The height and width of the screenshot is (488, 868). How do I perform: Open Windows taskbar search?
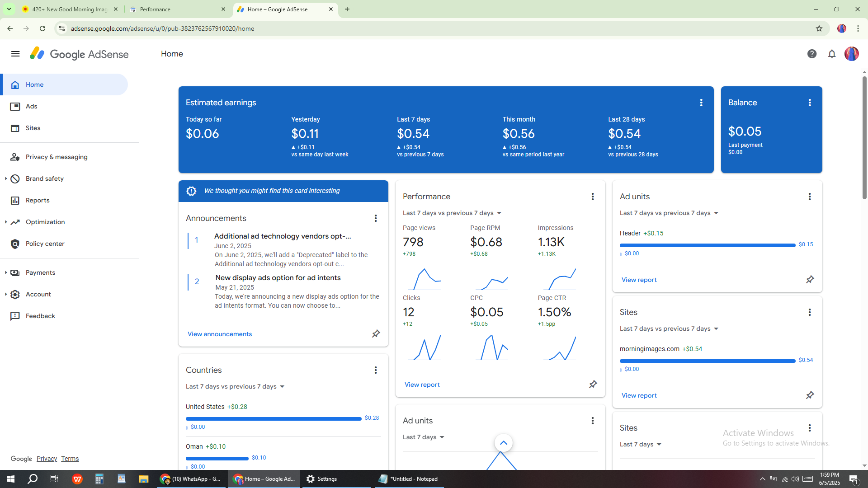[33, 479]
